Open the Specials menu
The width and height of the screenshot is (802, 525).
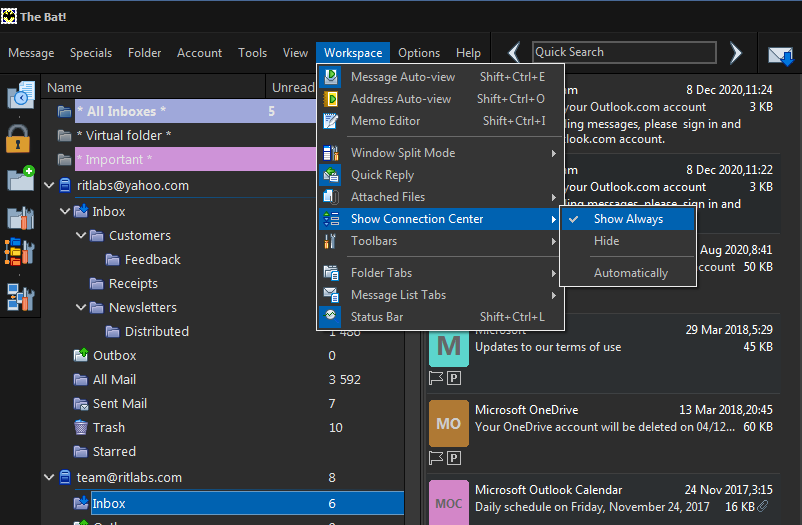pyautogui.click(x=91, y=53)
